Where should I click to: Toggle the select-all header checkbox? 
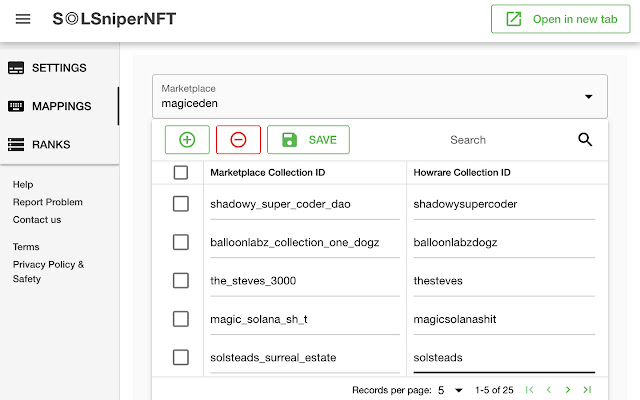click(x=181, y=173)
